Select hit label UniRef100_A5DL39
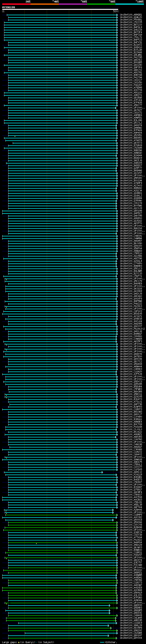The width and height of the screenshot is (146, 644). pos(131,505)
